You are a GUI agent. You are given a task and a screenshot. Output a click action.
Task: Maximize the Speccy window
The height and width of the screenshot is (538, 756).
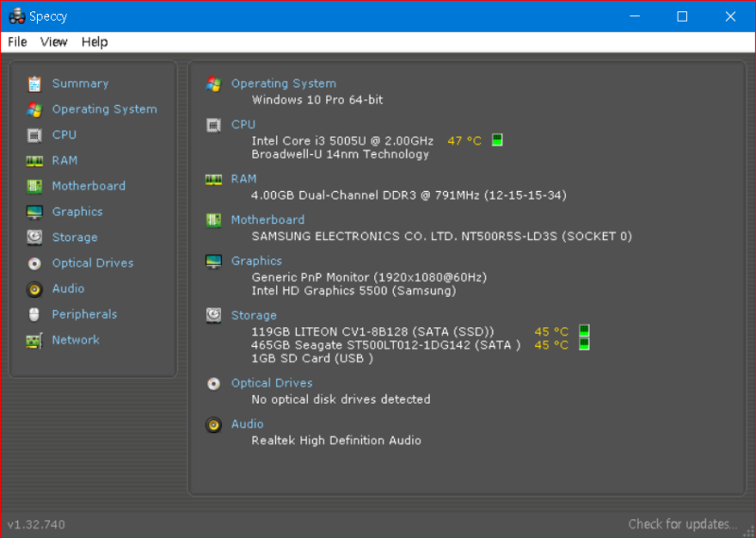point(682,16)
